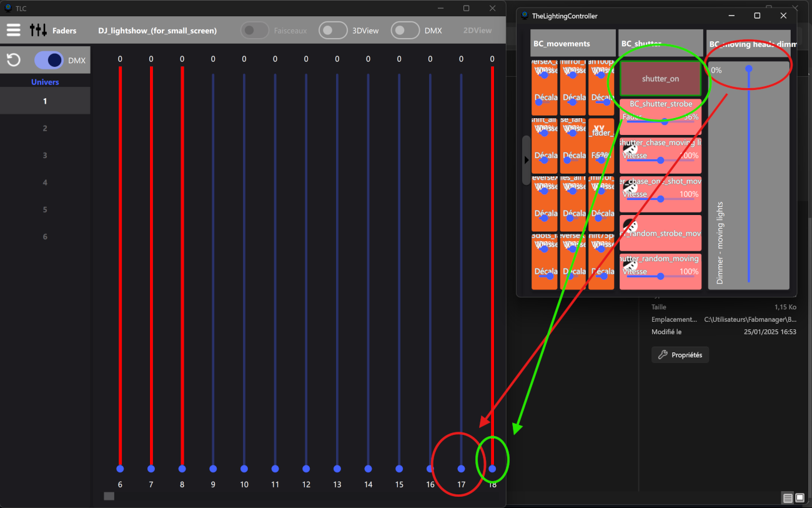
Task: Switch to large thumbnails view icon
Action: [800, 498]
